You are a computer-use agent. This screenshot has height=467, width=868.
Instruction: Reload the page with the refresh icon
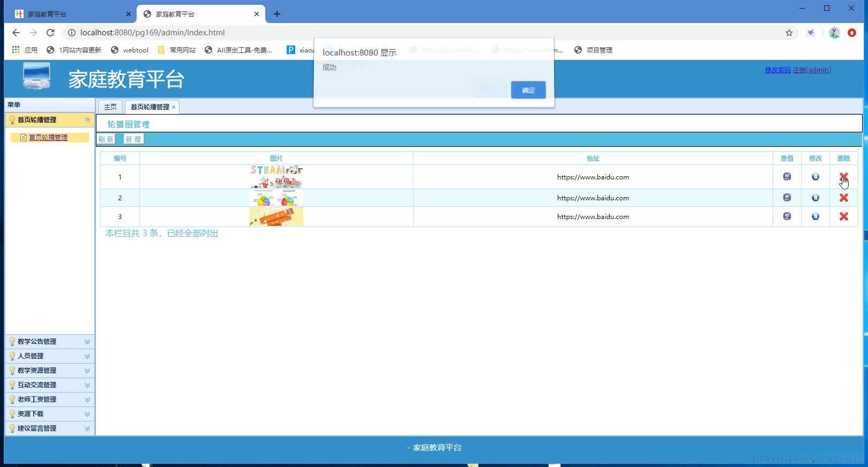pos(50,33)
